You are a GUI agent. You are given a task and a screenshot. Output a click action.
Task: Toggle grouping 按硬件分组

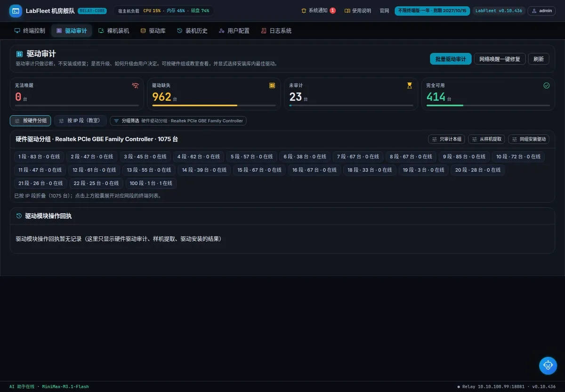31,121
